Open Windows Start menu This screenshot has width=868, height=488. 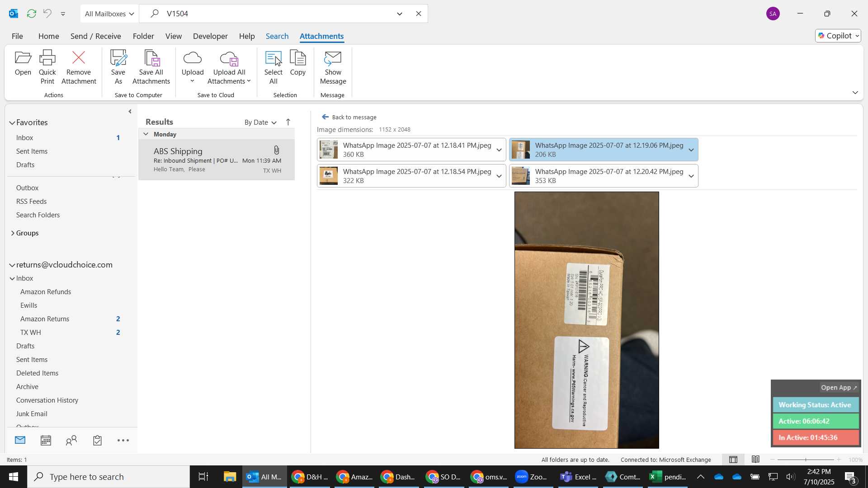13,477
